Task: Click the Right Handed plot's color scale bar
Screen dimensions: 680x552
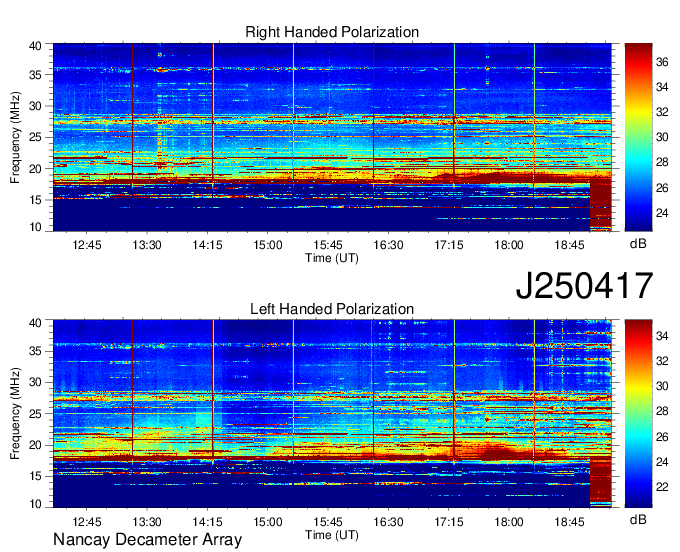Action: click(638, 137)
